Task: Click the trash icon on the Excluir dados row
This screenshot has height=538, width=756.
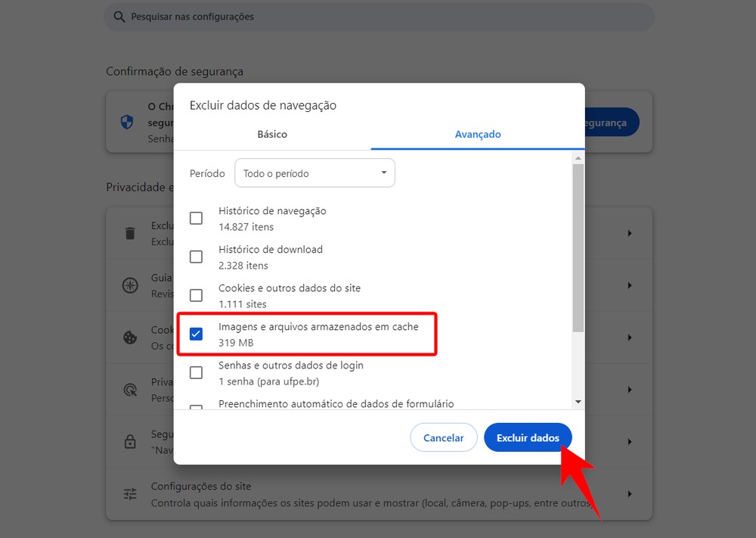Action: coord(129,233)
